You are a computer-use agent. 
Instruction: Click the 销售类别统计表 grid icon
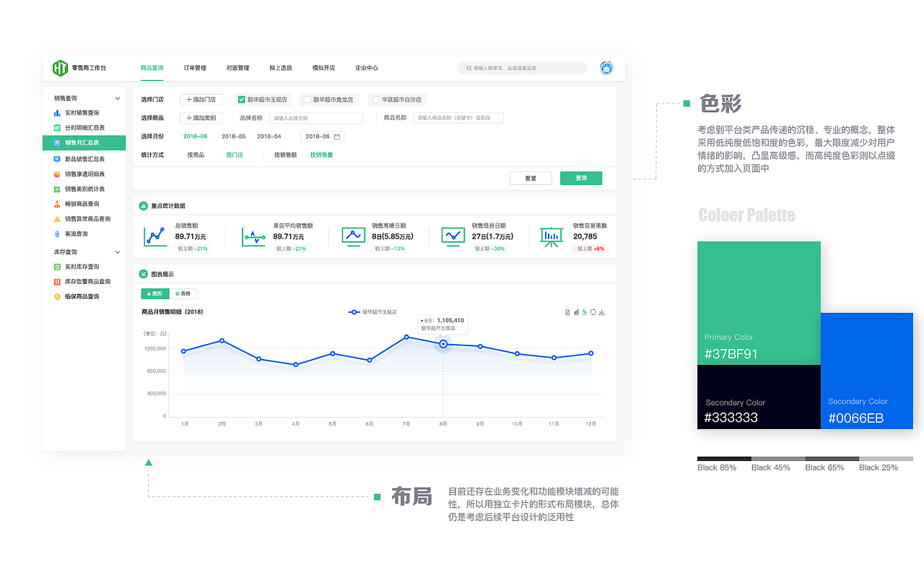(58, 189)
